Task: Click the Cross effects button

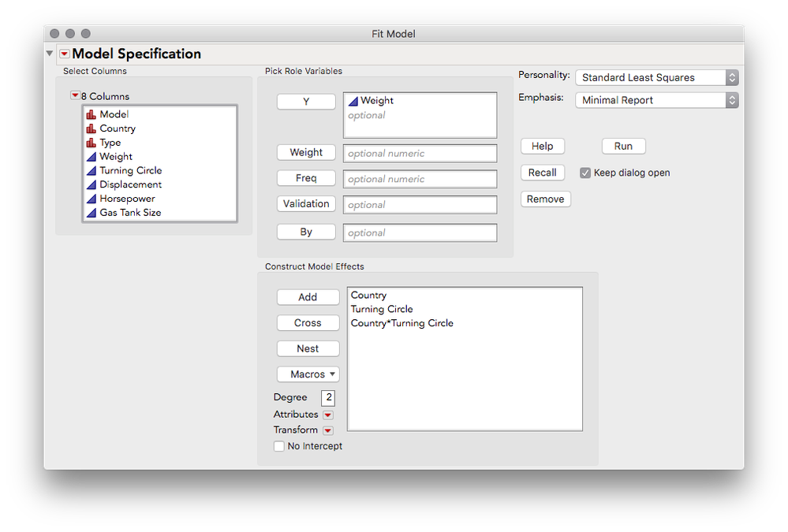Action: click(x=308, y=322)
